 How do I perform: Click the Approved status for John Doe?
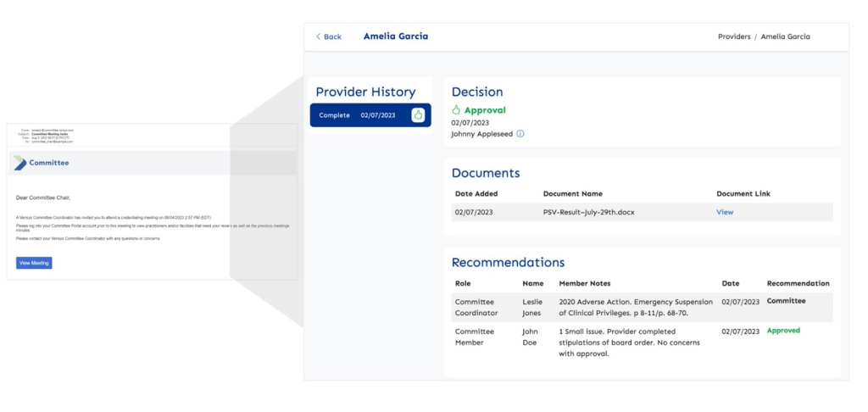click(783, 331)
